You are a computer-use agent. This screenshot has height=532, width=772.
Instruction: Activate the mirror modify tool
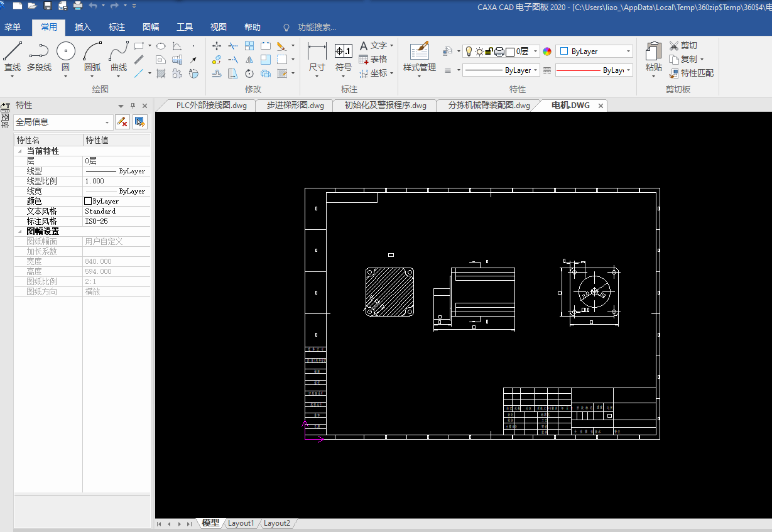249,60
